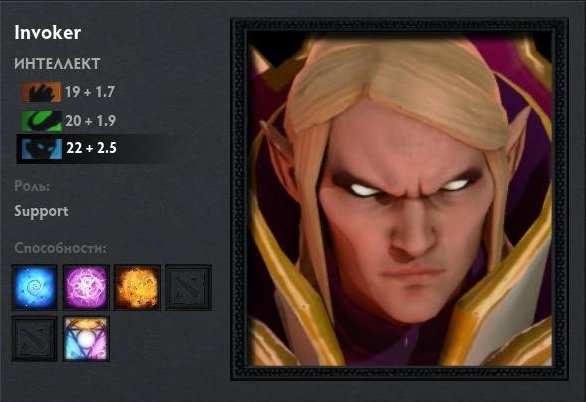Screen dimensions: 586x402
Task: Click the 19 + 1.7 strength value
Action: pos(90,92)
